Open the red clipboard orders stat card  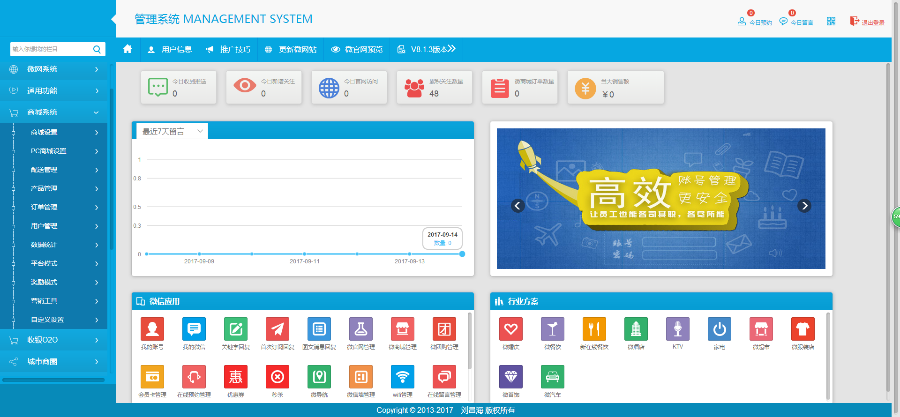[x=519, y=87]
